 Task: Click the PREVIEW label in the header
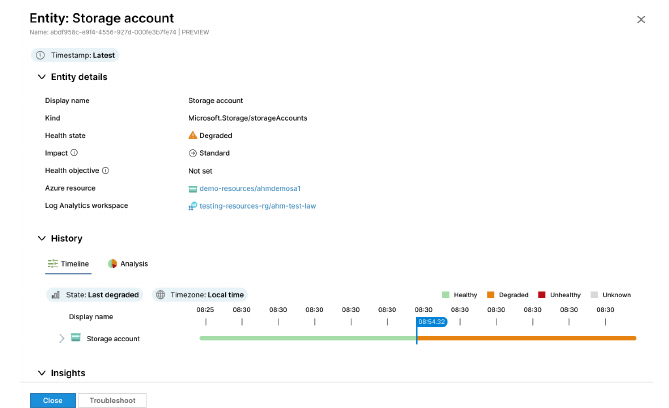(195, 32)
